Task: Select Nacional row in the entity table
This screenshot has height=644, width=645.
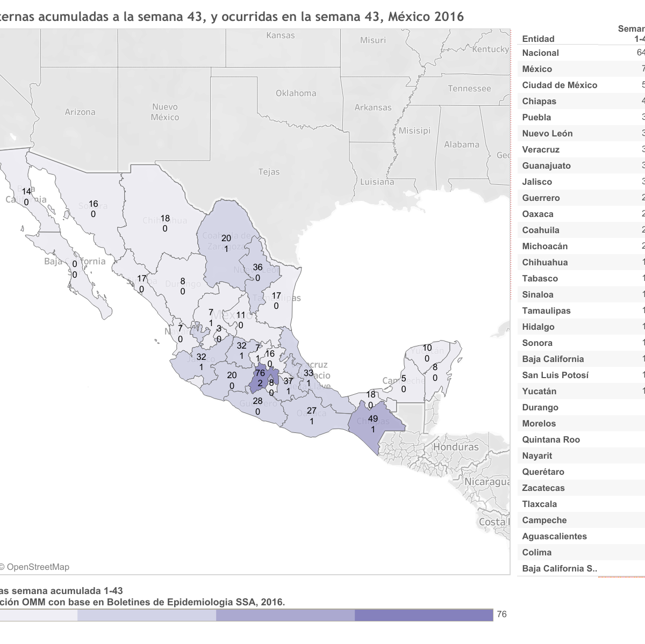Action: click(x=540, y=53)
